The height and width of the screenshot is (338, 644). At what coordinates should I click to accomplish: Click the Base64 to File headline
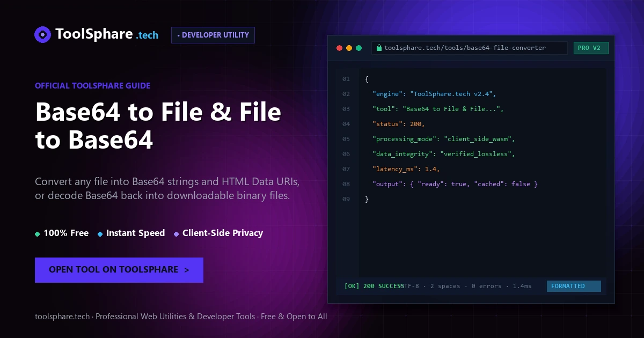click(x=158, y=126)
